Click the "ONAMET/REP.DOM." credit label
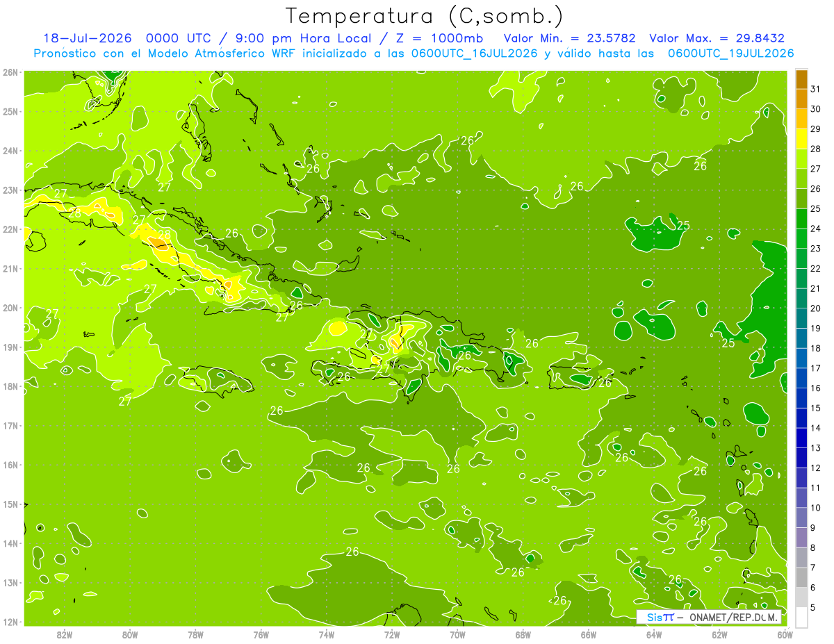The width and height of the screenshot is (834, 644). click(733, 617)
